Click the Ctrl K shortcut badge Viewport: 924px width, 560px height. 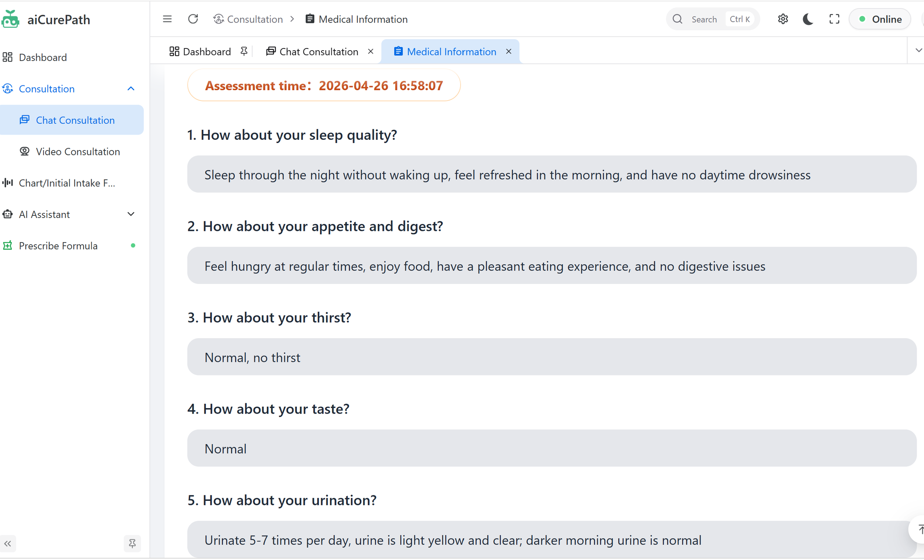[740, 19]
